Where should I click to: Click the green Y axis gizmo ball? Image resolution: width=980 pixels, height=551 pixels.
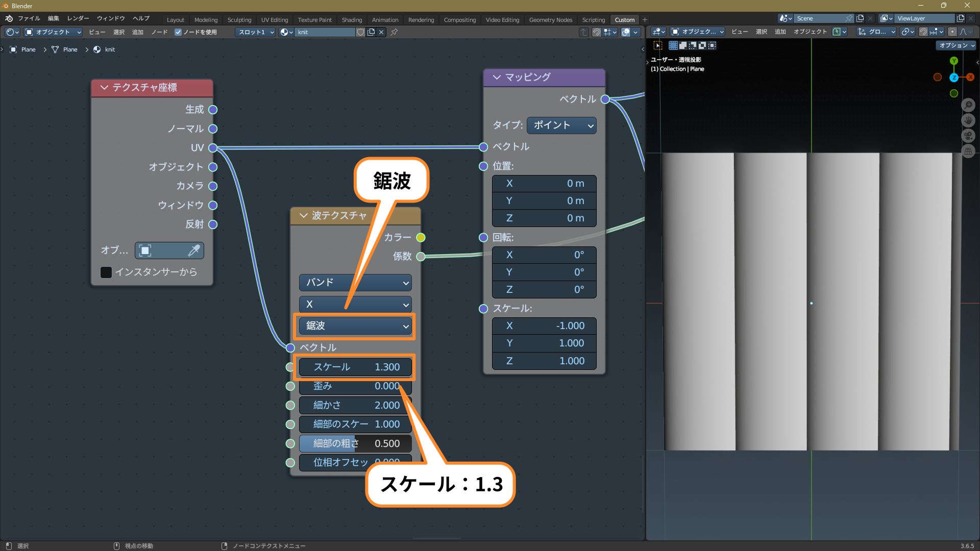[954, 61]
